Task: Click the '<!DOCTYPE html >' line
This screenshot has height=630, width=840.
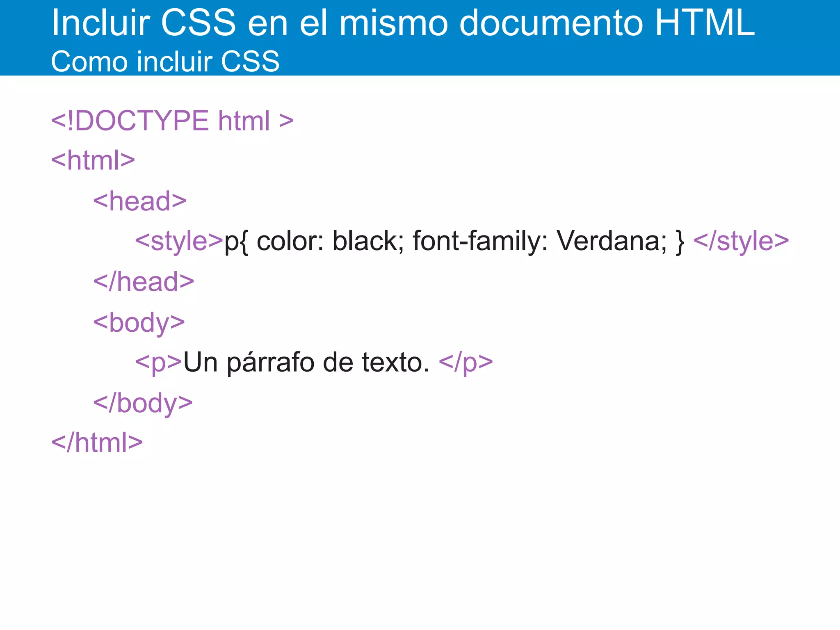Action: coord(173,121)
